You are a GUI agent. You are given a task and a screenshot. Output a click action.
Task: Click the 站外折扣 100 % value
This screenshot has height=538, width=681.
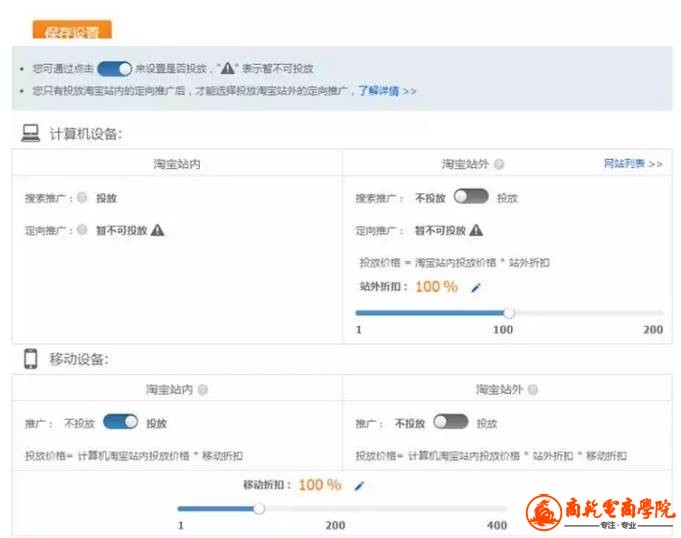pyautogui.click(x=436, y=287)
